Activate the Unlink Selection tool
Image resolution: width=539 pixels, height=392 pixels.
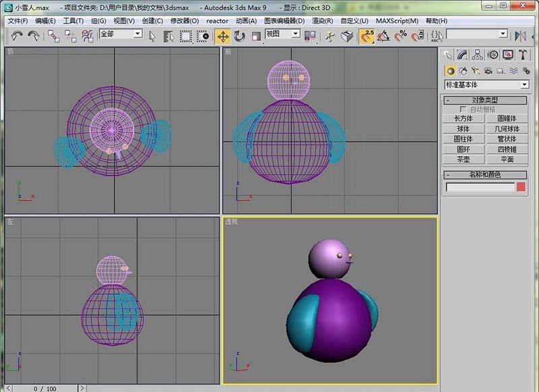(71, 36)
